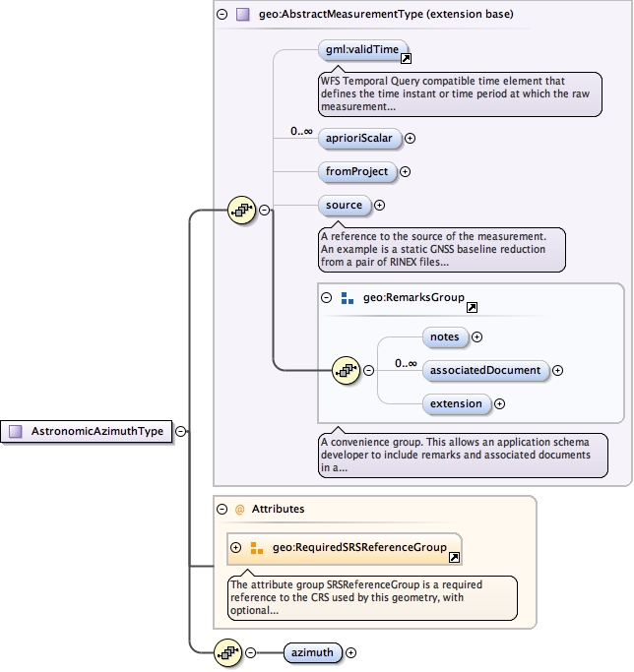This screenshot has height=672, width=634.
Task: Collapse the sequence inside geo:RemarksGroup
Action: tap(368, 370)
